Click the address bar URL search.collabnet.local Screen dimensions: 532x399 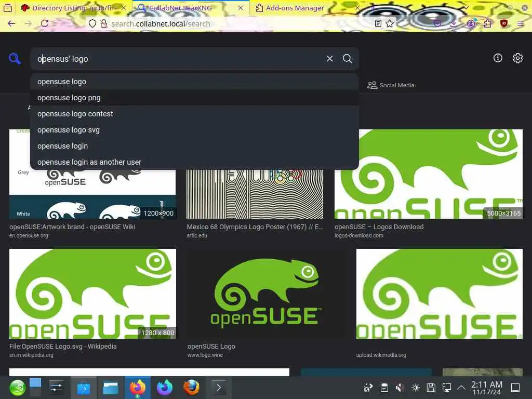tap(161, 24)
